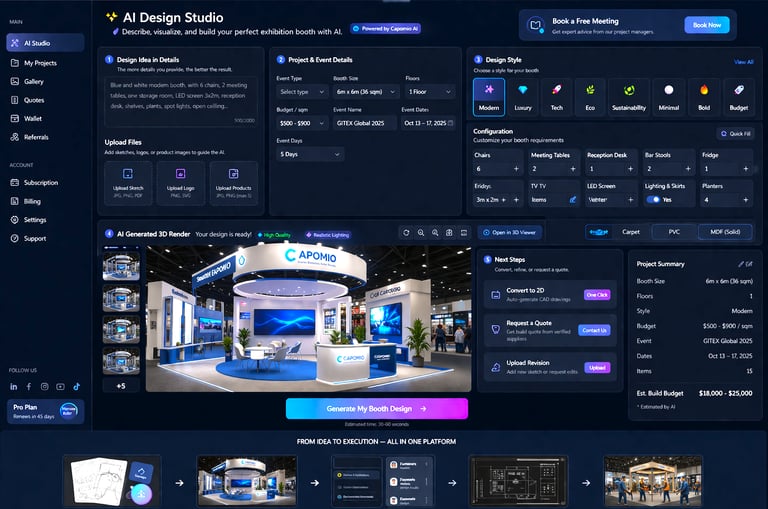The height and width of the screenshot is (509, 768).
Task: Select the Eco design style
Action: (x=590, y=97)
